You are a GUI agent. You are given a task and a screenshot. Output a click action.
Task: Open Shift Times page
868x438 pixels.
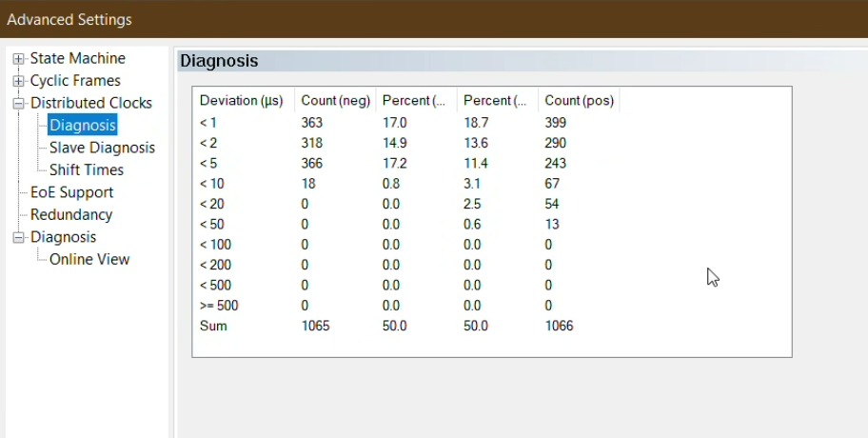87,169
